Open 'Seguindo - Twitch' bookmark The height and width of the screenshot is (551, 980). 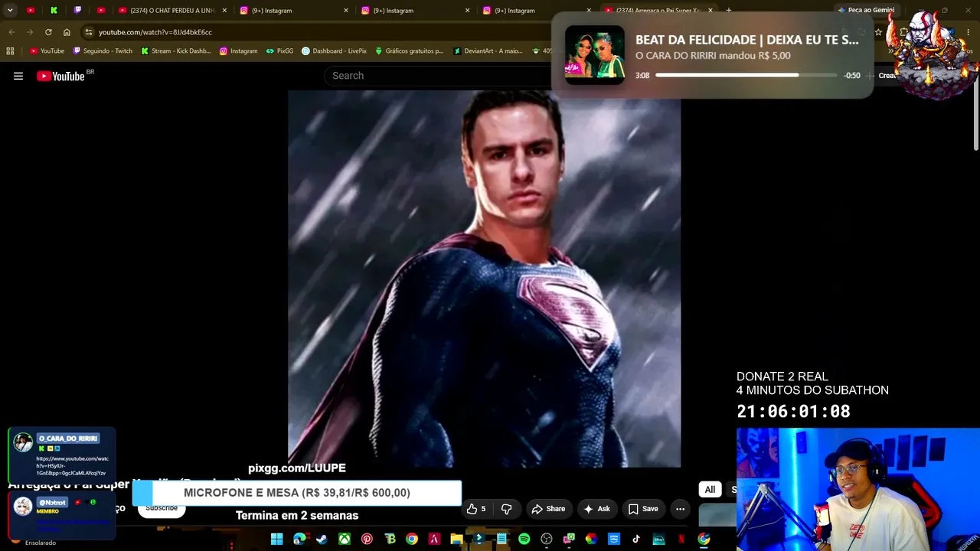click(103, 51)
